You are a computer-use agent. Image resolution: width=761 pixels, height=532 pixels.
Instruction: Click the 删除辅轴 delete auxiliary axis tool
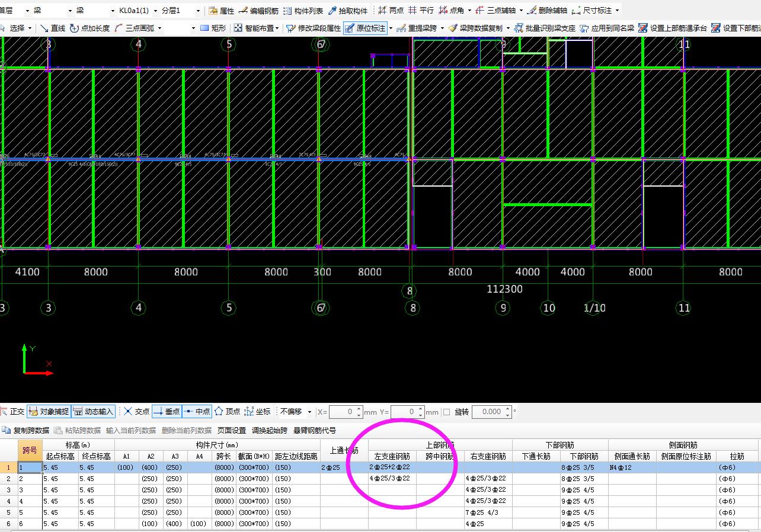[548, 11]
